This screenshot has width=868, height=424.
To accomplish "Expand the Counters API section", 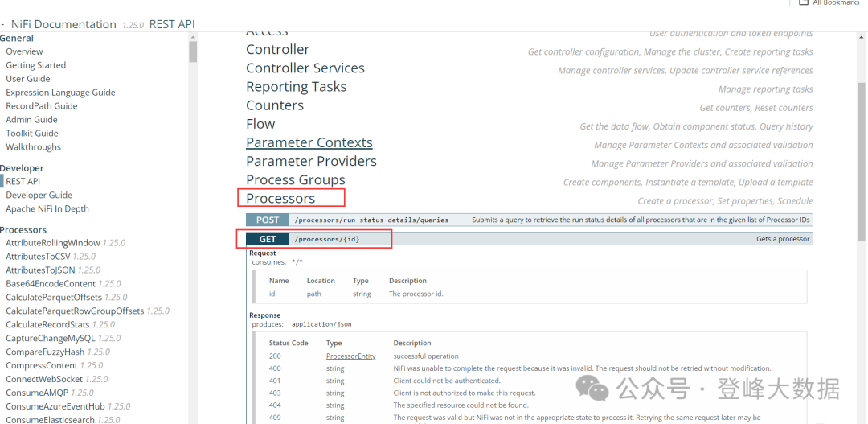I will point(275,105).
